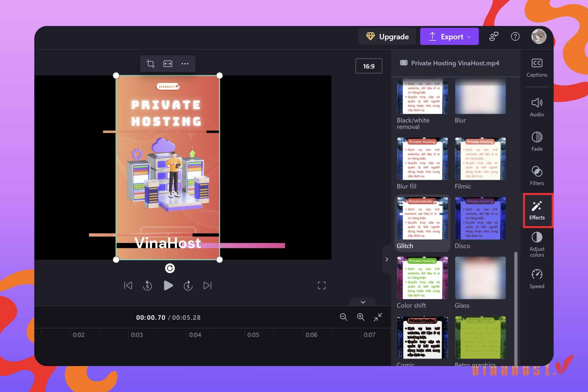Open the help question-mark icon
This screenshot has width=588, height=392.
pos(515,37)
